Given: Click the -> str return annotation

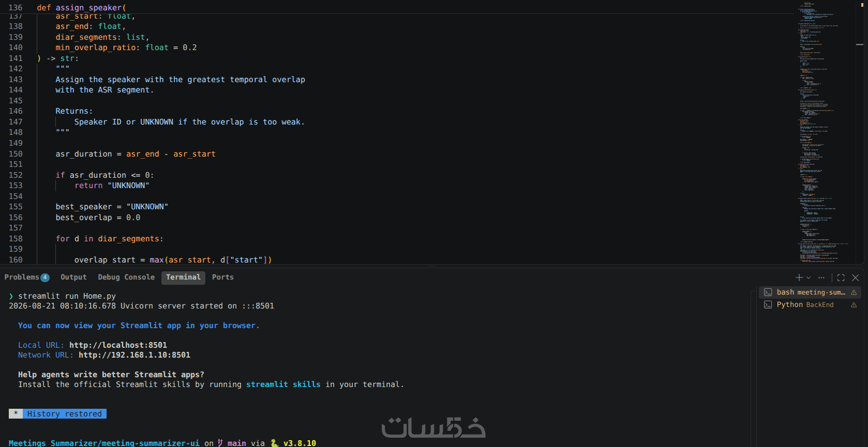Looking at the screenshot, I should click(63, 58).
